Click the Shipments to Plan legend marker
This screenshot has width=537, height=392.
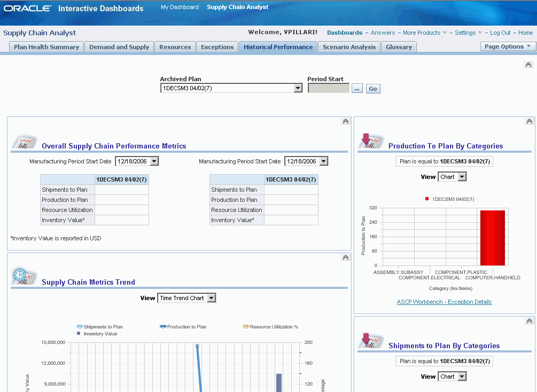point(80,327)
